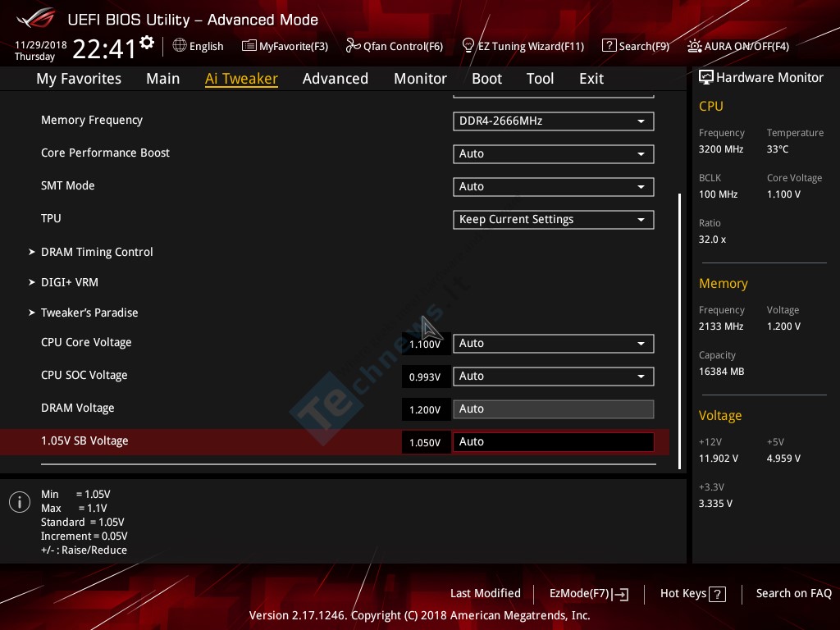Click the 1.200V DRAM voltage readout
Image resolution: width=840 pixels, height=630 pixels.
pyautogui.click(x=426, y=410)
